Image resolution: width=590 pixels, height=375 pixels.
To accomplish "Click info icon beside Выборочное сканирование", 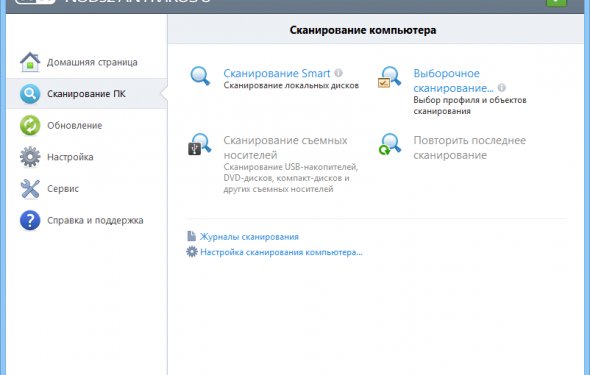I will 502,88.
